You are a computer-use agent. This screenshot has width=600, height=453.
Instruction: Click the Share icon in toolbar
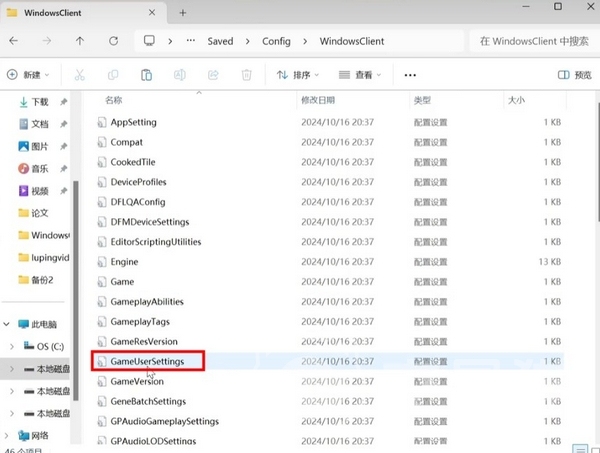[x=213, y=75]
